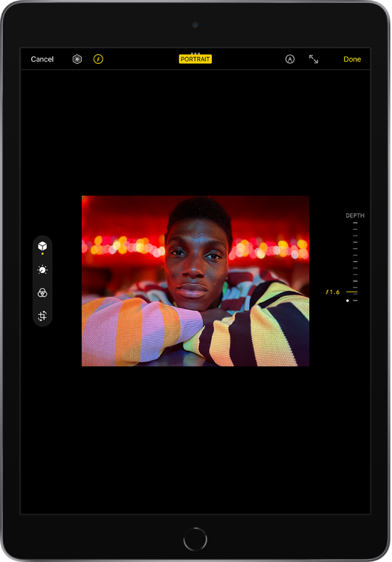Screen dimensions: 392x562
Task: Open the Markup pen tool
Action: 289,59
